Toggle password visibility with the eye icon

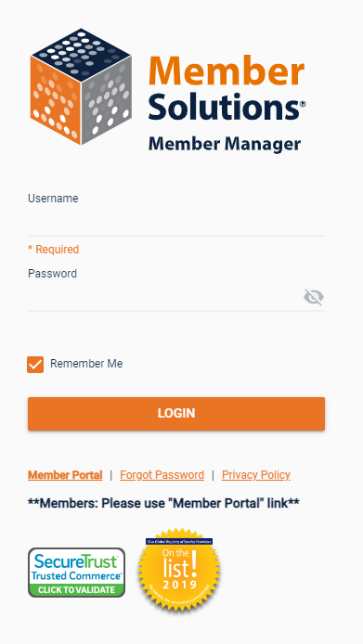pyautogui.click(x=314, y=297)
